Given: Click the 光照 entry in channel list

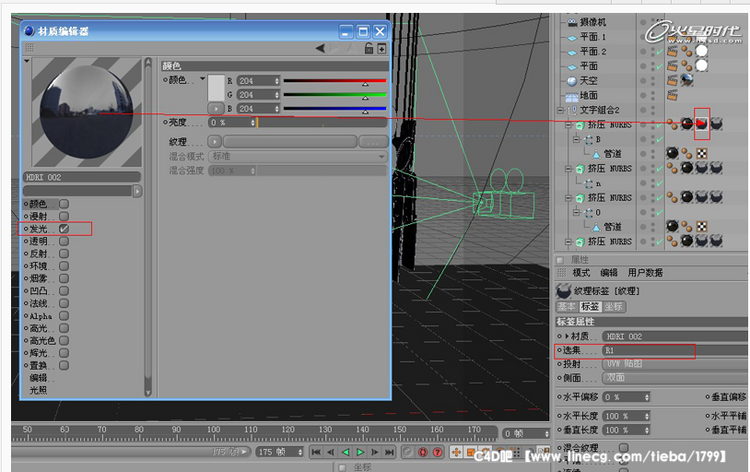Looking at the screenshot, I should (x=39, y=391).
